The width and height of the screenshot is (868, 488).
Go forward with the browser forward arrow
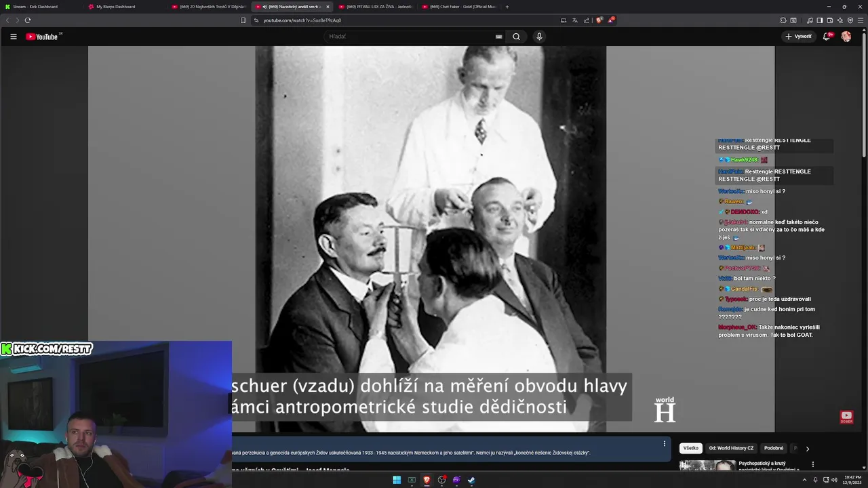coord(17,20)
